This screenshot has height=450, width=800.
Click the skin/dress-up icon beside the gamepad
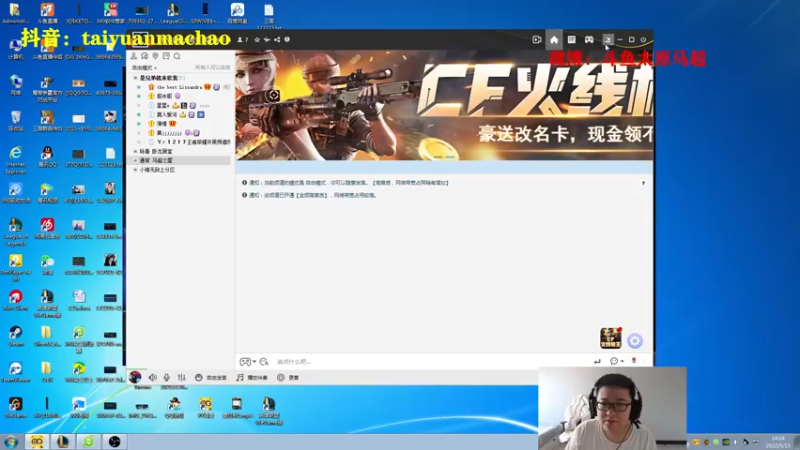(608, 39)
